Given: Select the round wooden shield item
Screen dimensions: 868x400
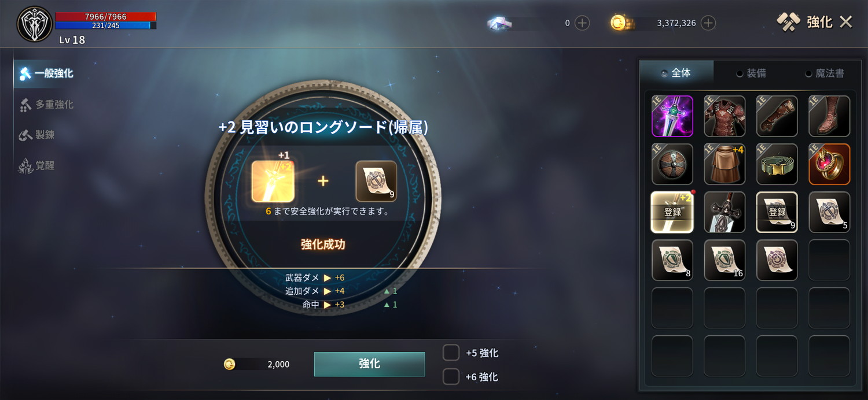Looking at the screenshot, I should tap(672, 164).
